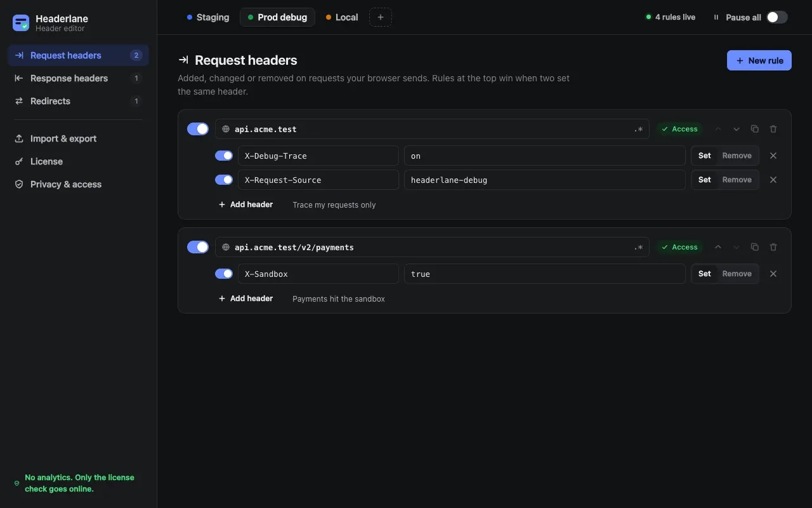Choose Remove mode for X-Debug-Trace
This screenshot has width=812, height=508.
click(737, 156)
